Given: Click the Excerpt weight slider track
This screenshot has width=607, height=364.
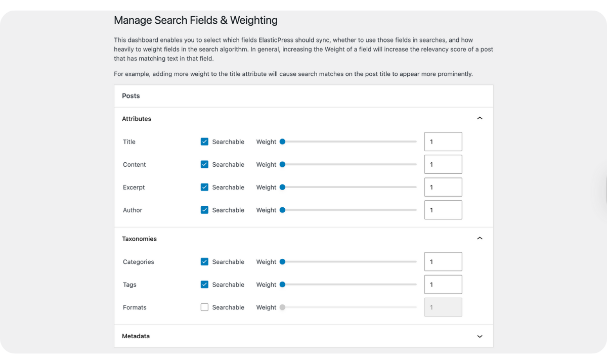Looking at the screenshot, I should [349, 187].
